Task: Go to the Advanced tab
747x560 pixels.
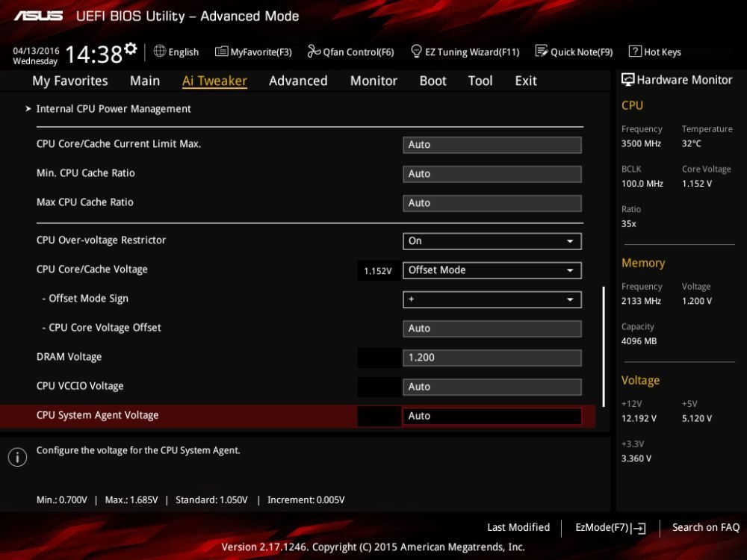Action: point(298,81)
